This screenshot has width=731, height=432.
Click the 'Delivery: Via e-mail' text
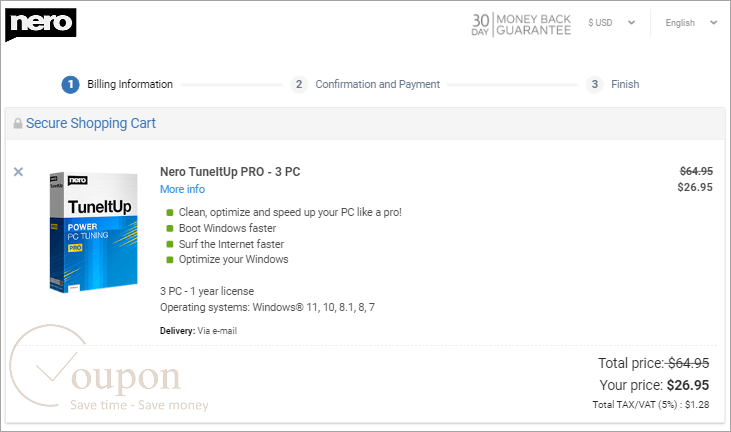(198, 331)
